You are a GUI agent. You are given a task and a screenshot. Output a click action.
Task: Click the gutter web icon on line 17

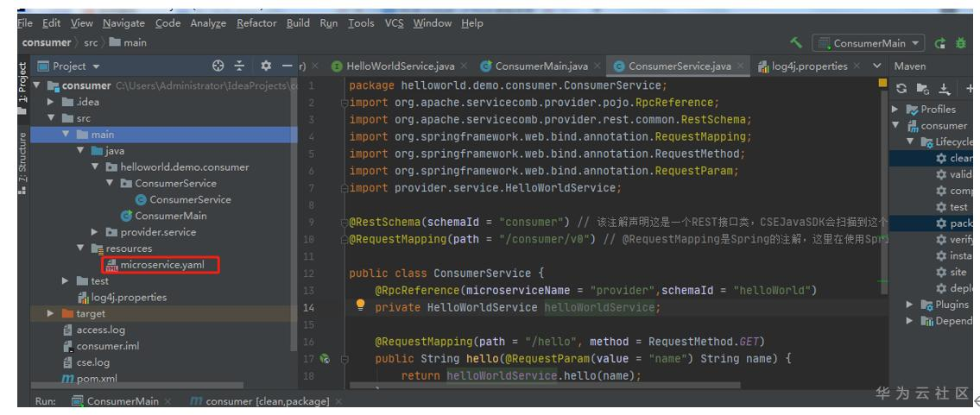325,359
